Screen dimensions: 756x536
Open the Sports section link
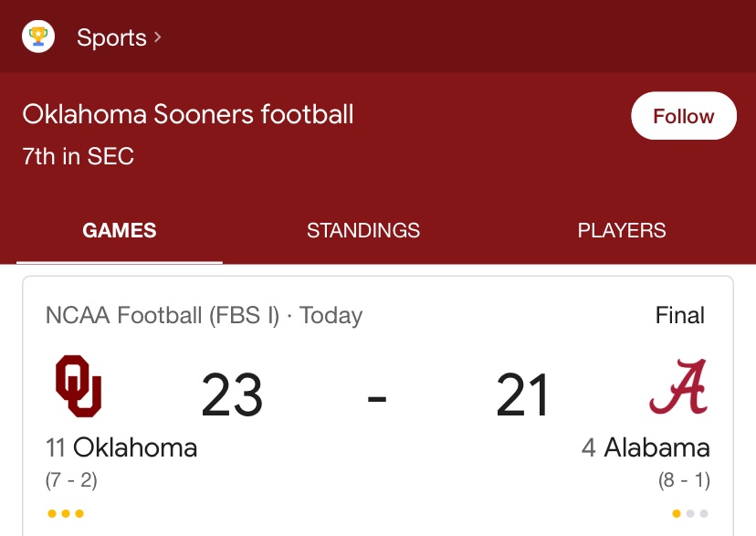click(111, 37)
